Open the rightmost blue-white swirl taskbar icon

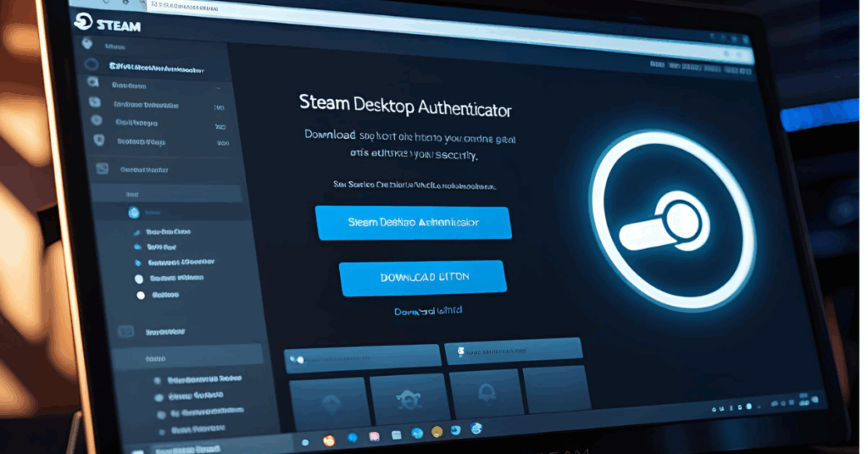click(x=476, y=428)
